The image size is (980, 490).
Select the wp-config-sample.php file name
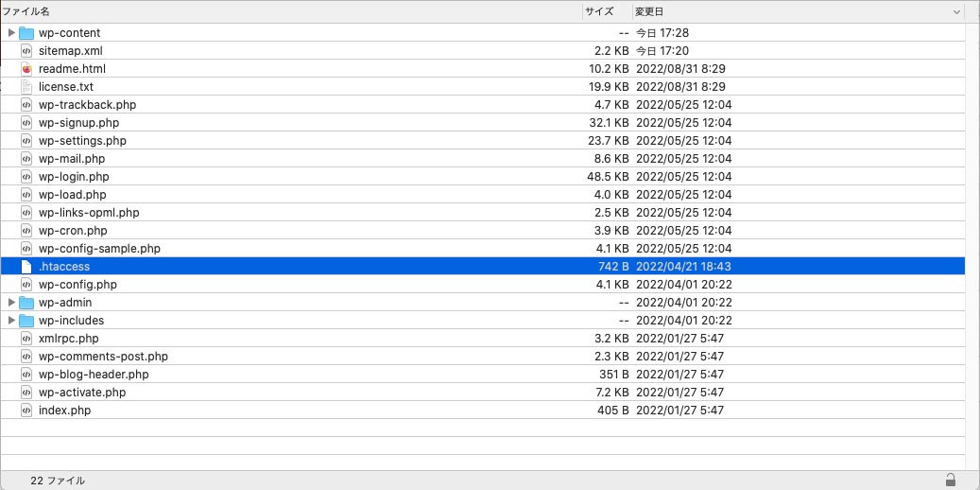tap(99, 249)
